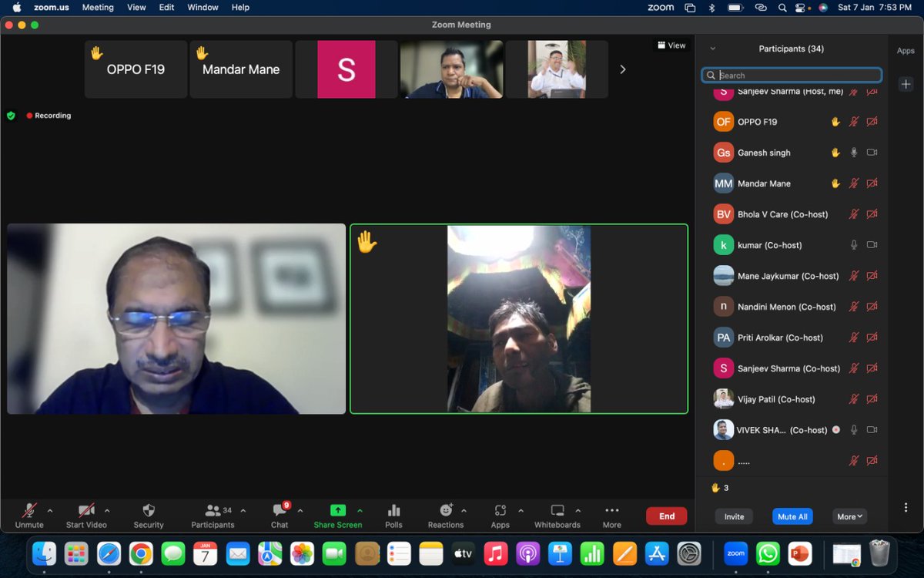The width and height of the screenshot is (924, 578).
Task: Select OPPO F19 video thumbnail
Action: [136, 69]
